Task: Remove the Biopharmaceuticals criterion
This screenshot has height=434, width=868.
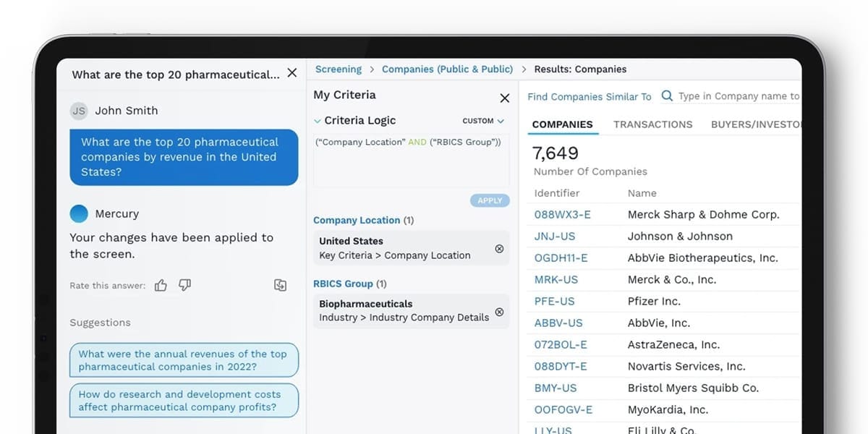Action: coord(499,312)
